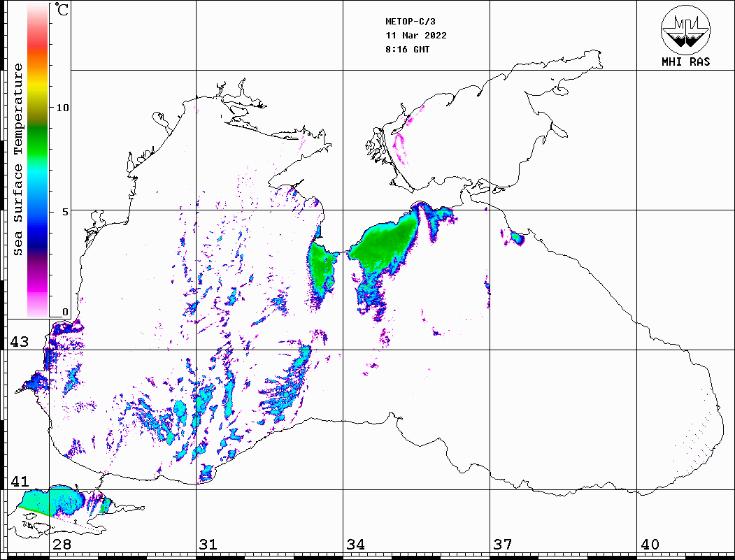Click longitude label "34"
The image size is (735, 560).
(355, 544)
